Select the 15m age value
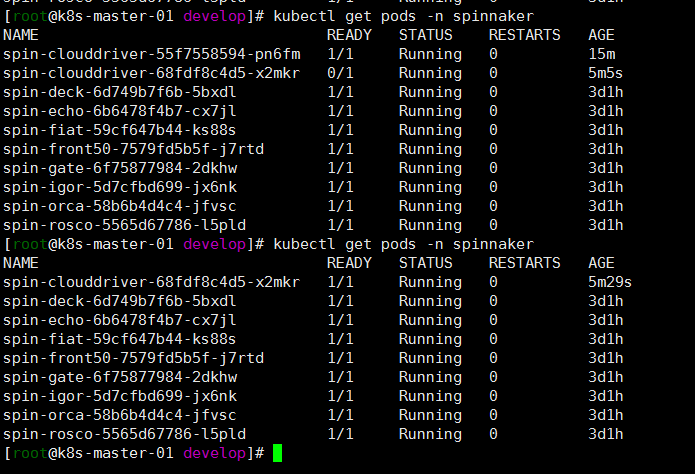Viewport: 695px width, 474px height. point(601,54)
